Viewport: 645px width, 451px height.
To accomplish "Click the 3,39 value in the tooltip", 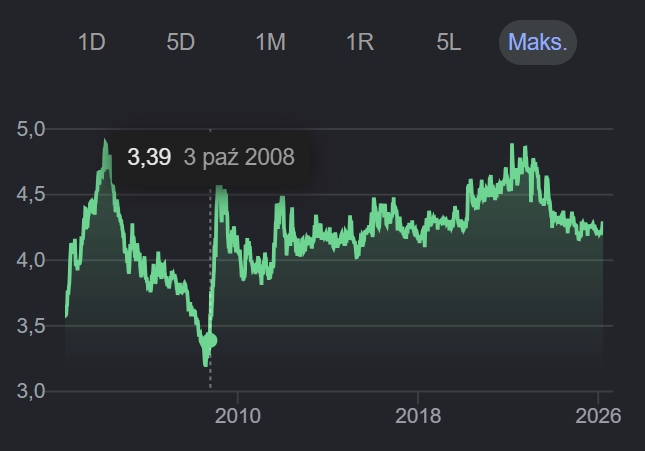I will pos(149,157).
